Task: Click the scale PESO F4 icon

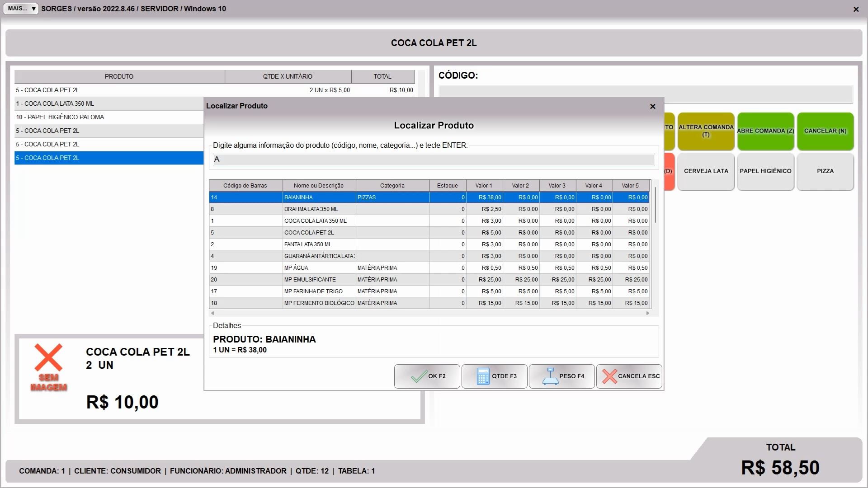Action: pos(550,376)
